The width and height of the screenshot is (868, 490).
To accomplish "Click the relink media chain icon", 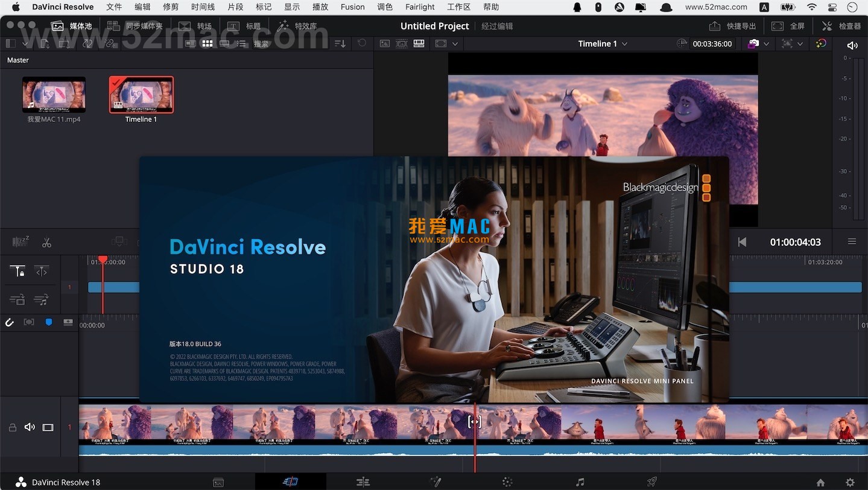I will [109, 43].
